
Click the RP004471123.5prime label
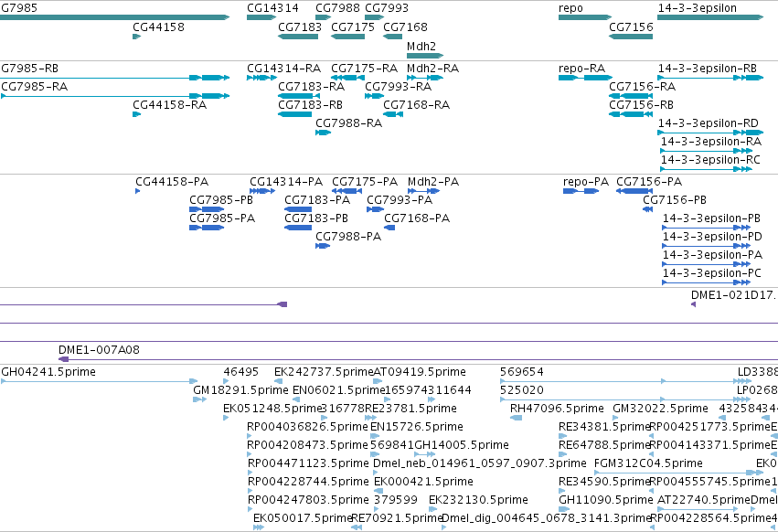coord(308,463)
